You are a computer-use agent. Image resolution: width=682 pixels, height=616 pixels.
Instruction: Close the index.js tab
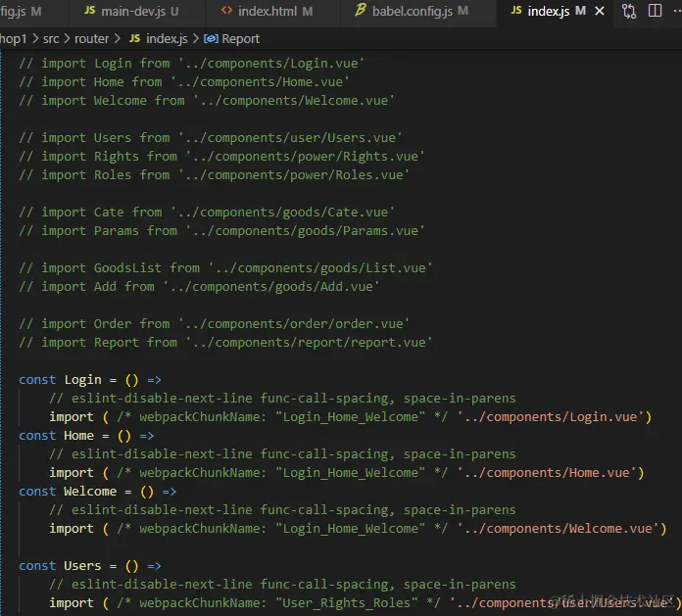pos(600,11)
